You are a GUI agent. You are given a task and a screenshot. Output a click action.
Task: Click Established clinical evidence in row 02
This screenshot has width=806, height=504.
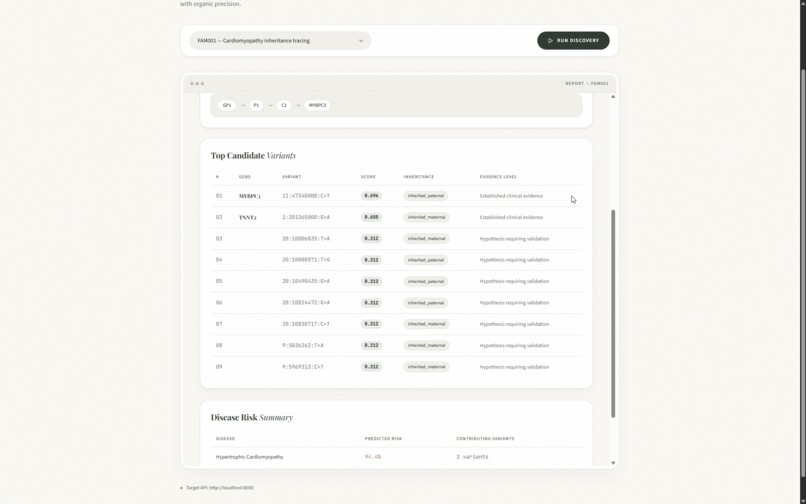coord(511,218)
